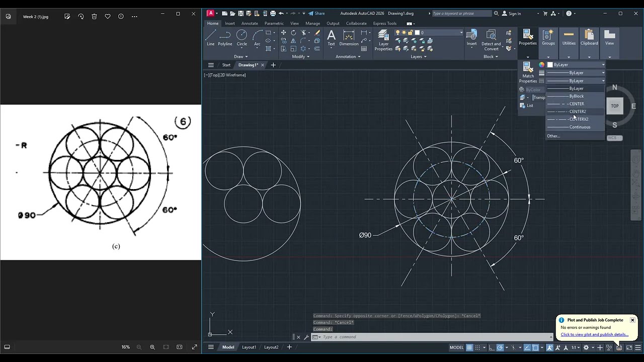Click Sign In button
Screen dimensions: 644x362
tap(512, 14)
